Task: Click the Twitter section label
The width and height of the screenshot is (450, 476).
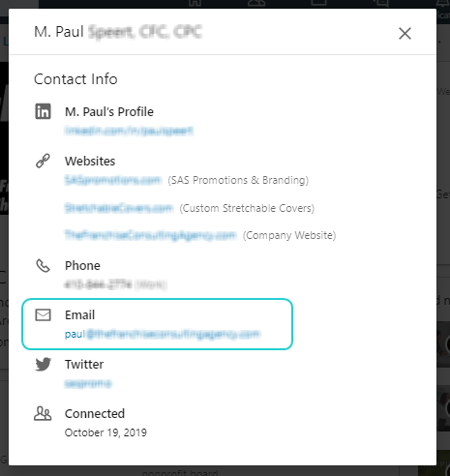Action: pyautogui.click(x=84, y=364)
